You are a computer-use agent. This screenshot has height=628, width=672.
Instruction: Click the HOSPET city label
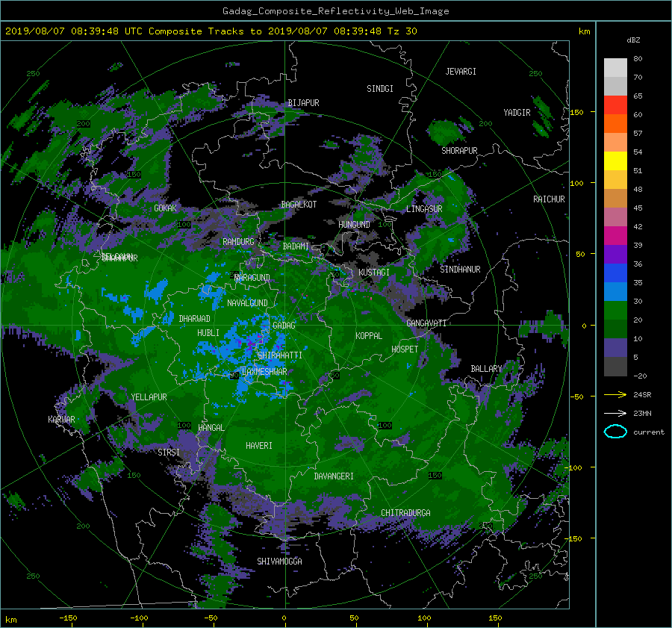click(405, 349)
